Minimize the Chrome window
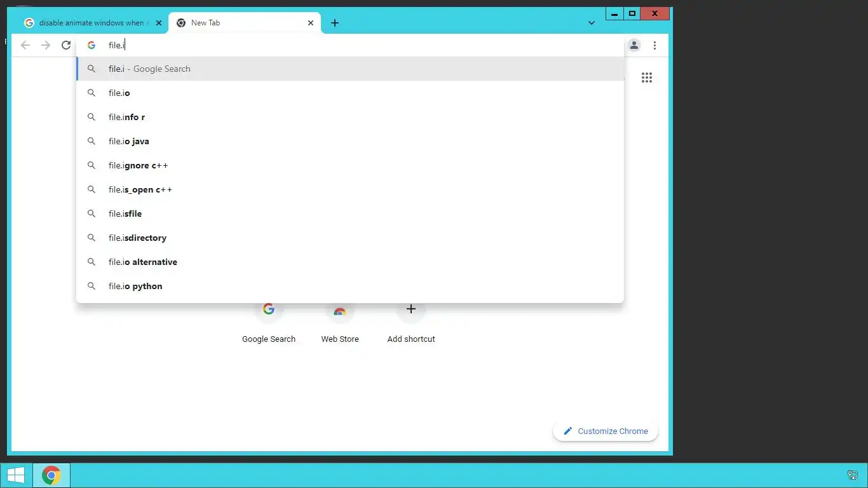Viewport: 868px width, 488px height. 614,13
